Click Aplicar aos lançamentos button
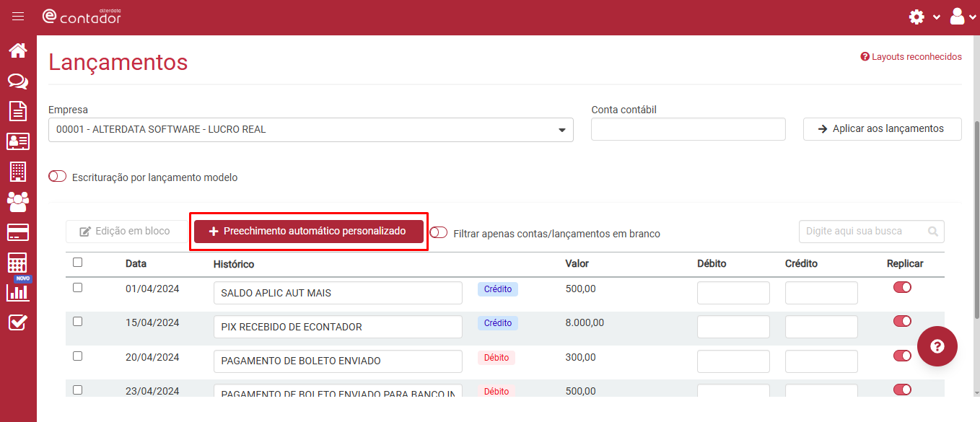The image size is (980, 422). 882,129
